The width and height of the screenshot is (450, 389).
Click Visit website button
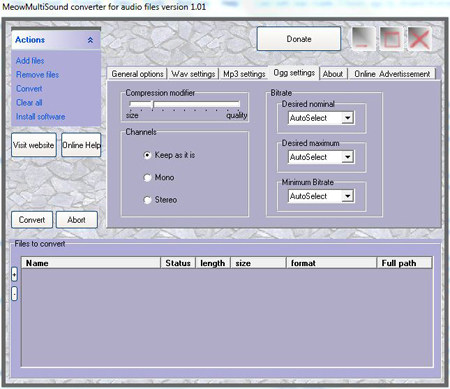34,145
